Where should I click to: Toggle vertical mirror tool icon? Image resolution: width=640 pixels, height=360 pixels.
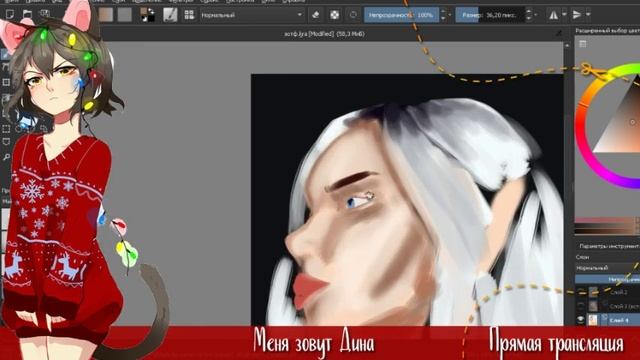coord(577,15)
